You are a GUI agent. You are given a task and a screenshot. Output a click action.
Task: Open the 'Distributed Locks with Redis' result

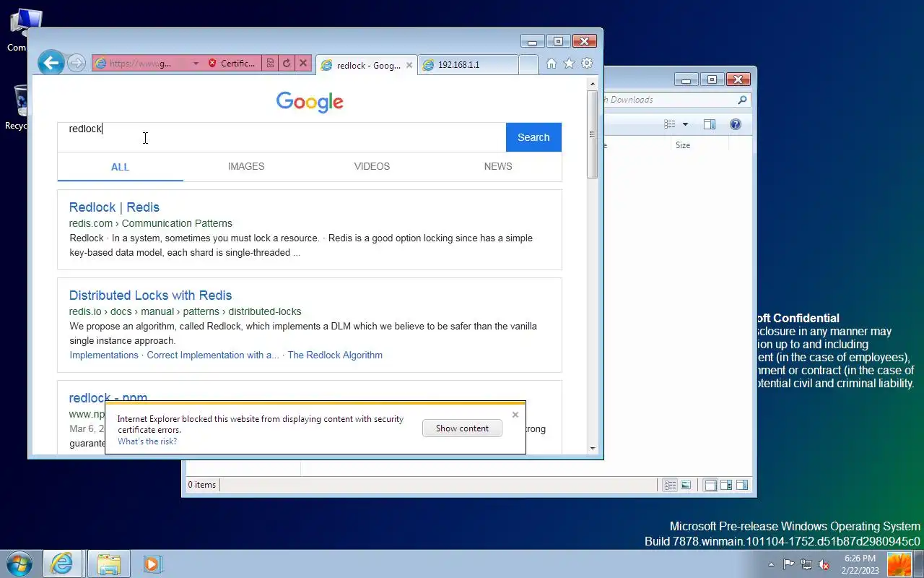[x=150, y=296]
